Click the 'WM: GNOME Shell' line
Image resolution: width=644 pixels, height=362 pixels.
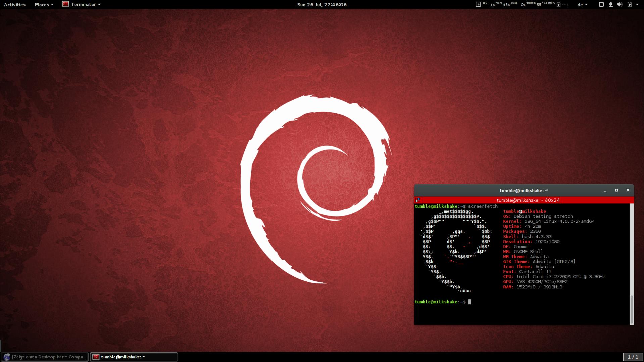523,252
